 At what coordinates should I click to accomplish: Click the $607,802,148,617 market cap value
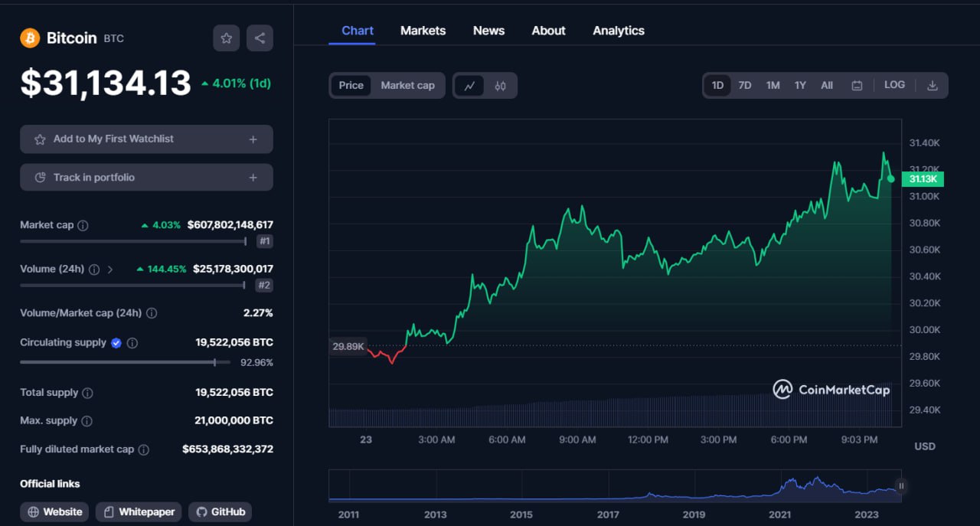tap(230, 225)
